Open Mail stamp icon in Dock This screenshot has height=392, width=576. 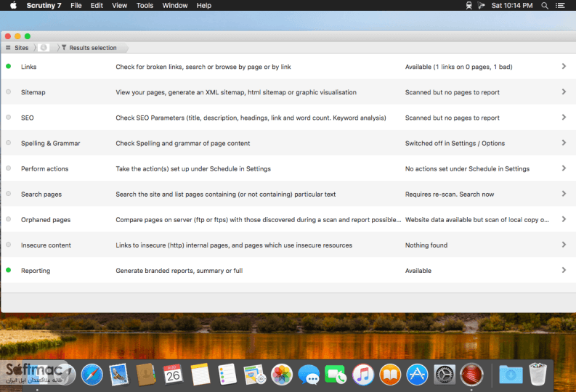click(119, 375)
